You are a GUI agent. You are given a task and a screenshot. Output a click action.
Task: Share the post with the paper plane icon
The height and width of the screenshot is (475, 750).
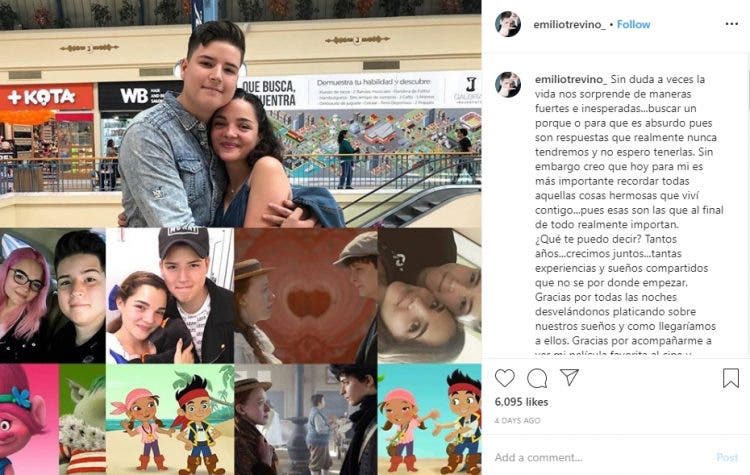point(569,377)
